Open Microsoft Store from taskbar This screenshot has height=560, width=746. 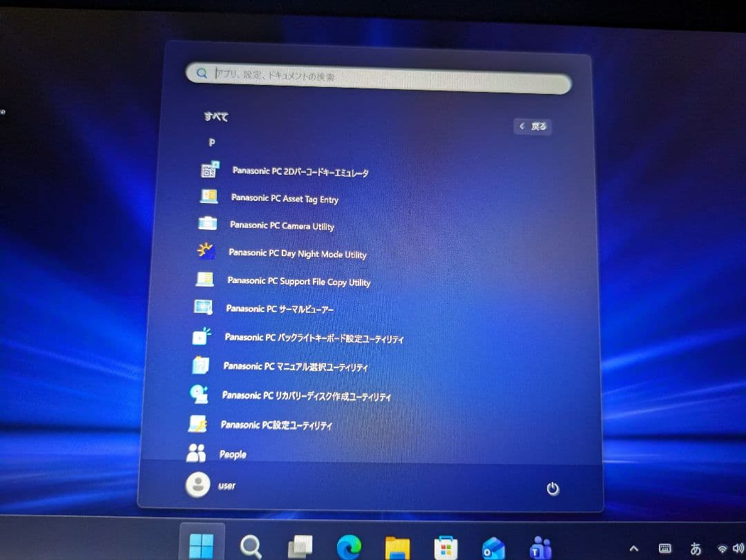[x=446, y=548]
